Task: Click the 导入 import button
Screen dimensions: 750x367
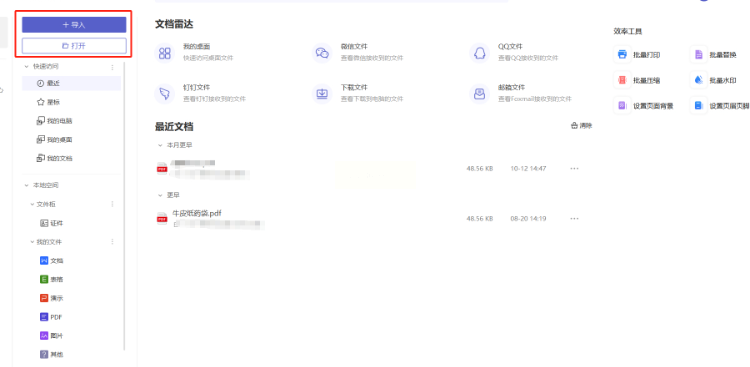Action: pos(74,25)
